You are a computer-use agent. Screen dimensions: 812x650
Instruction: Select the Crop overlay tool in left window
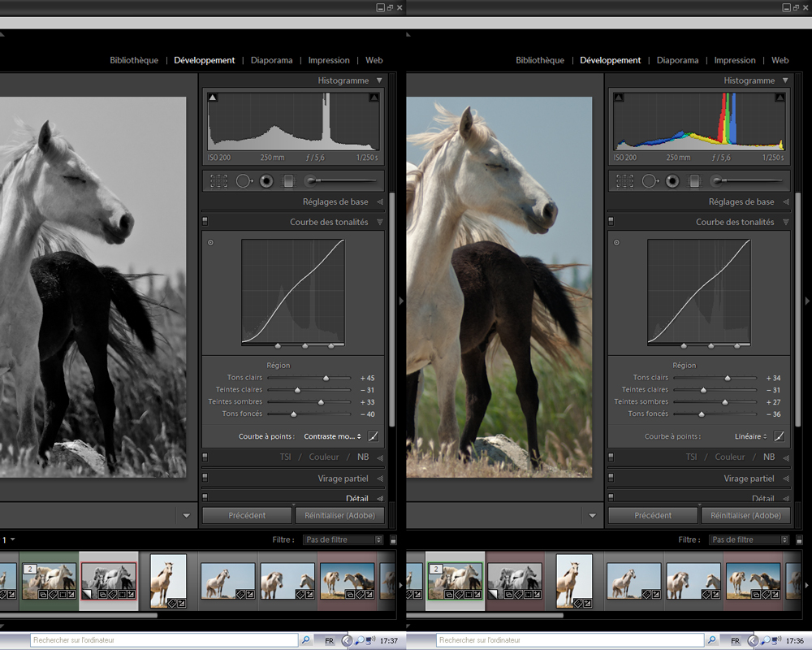[x=218, y=181]
